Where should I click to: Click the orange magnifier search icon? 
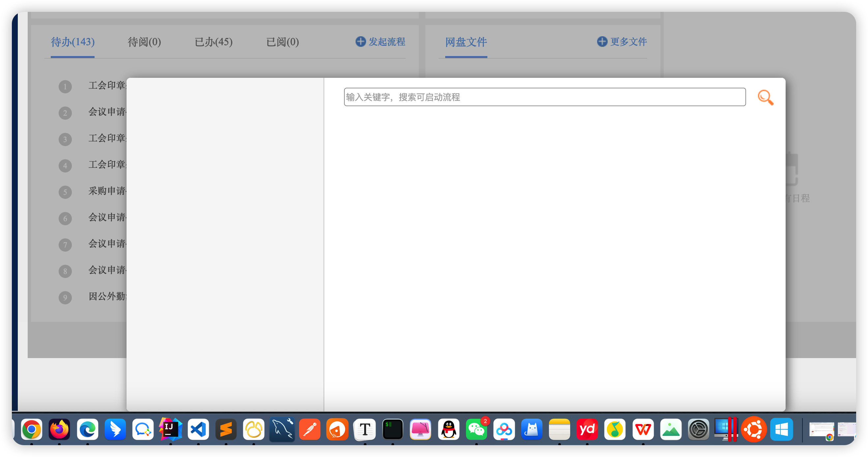tap(765, 98)
